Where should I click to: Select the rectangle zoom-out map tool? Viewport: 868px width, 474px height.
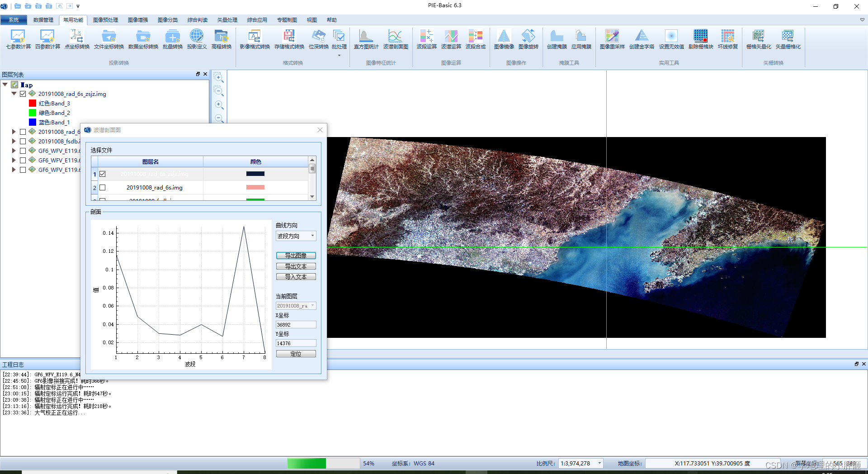point(218,90)
